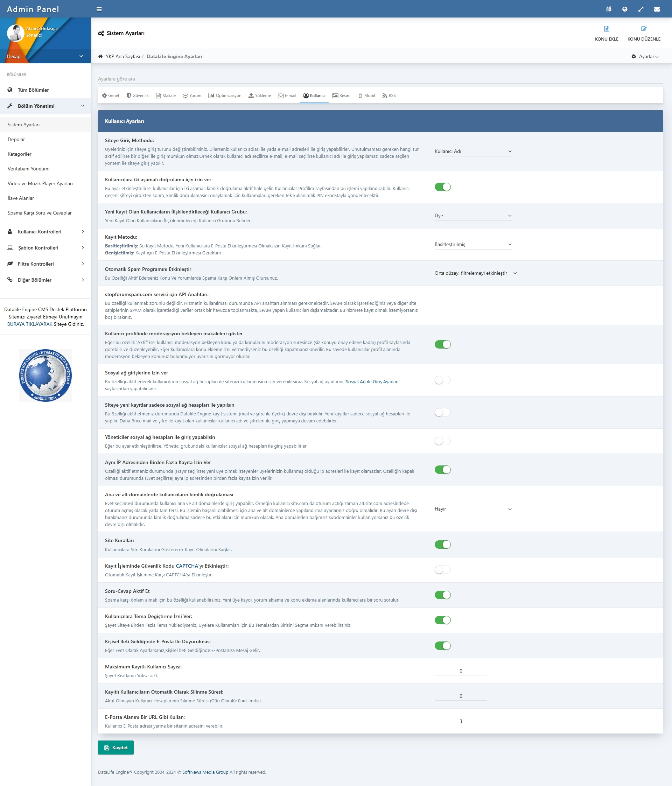The height and width of the screenshot is (786, 672).
Task: Click the fullscreen expand icon in header
Action: coord(641,9)
